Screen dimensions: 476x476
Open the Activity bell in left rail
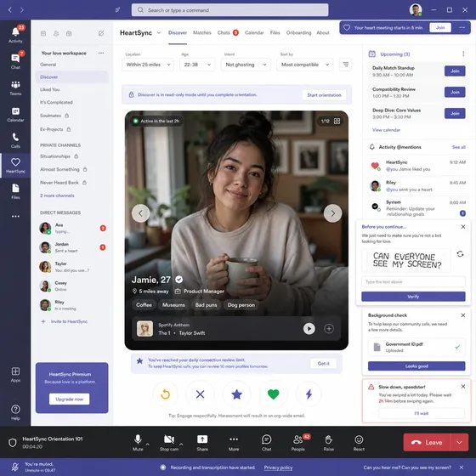15,34
